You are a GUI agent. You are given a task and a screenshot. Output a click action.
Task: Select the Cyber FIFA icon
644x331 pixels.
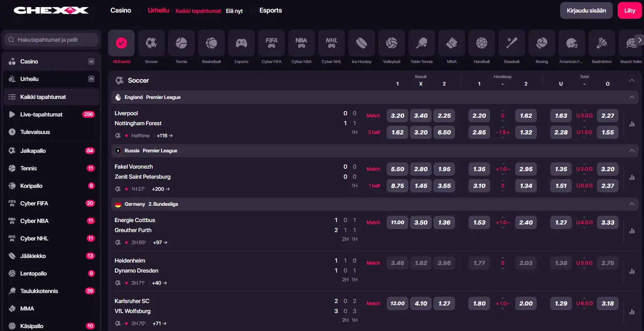(x=272, y=43)
